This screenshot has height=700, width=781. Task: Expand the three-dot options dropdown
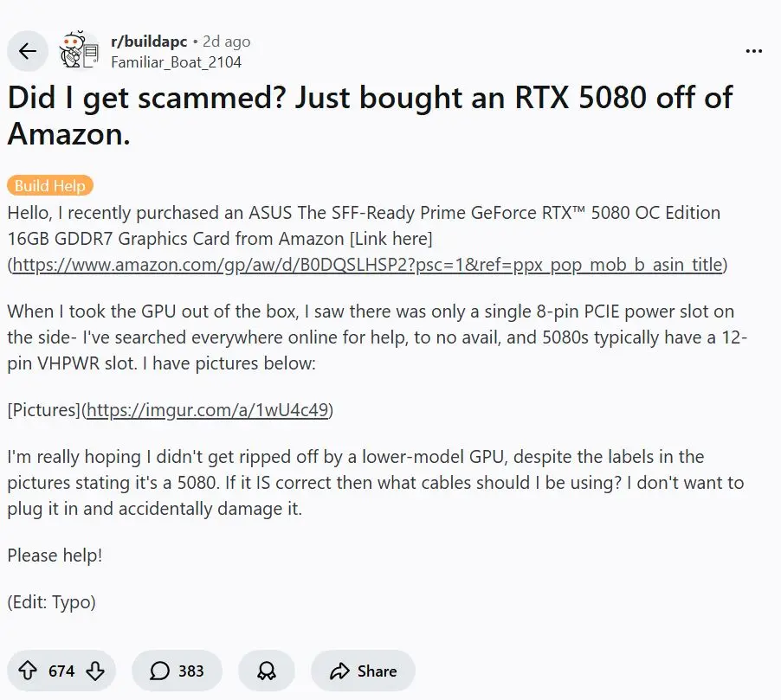coord(753,51)
